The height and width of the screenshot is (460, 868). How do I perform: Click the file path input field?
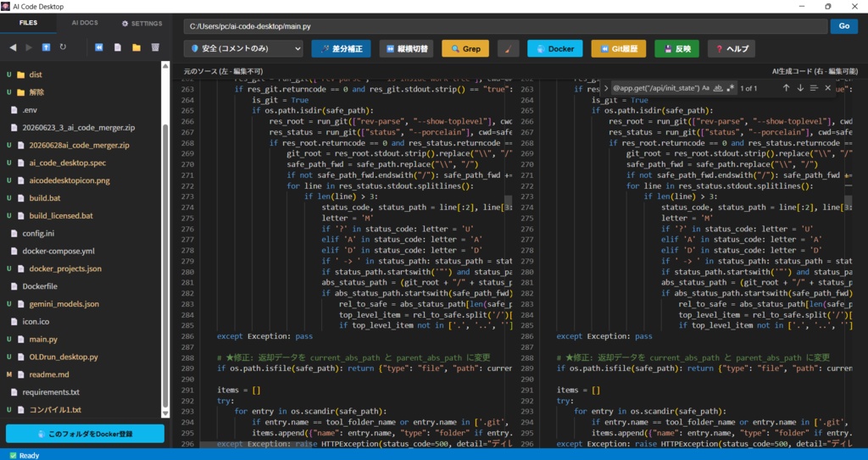click(x=505, y=26)
